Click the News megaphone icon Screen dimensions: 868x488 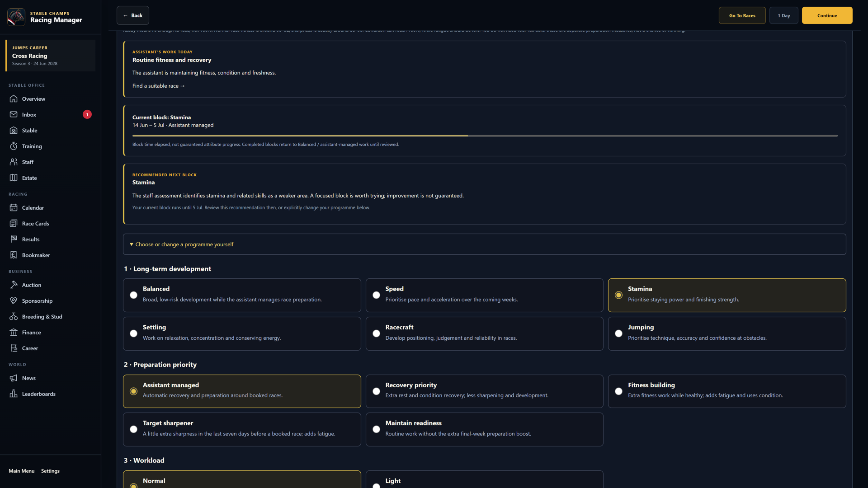pos(14,378)
